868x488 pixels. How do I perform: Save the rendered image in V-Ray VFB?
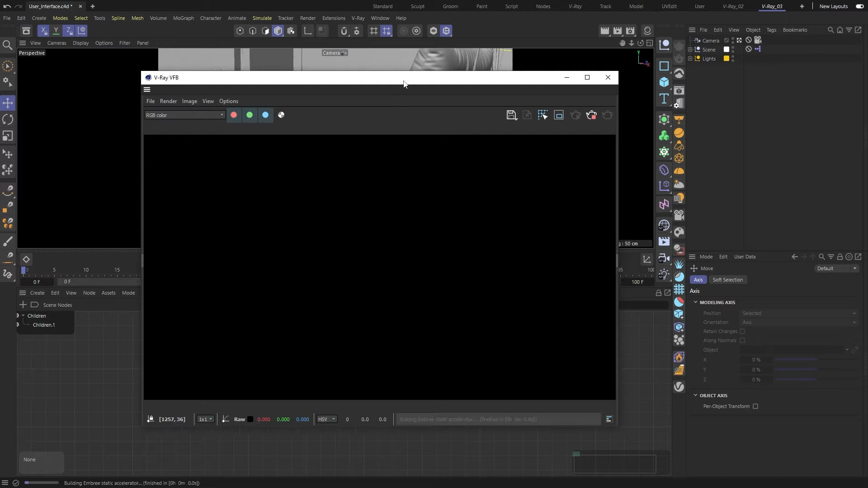511,115
